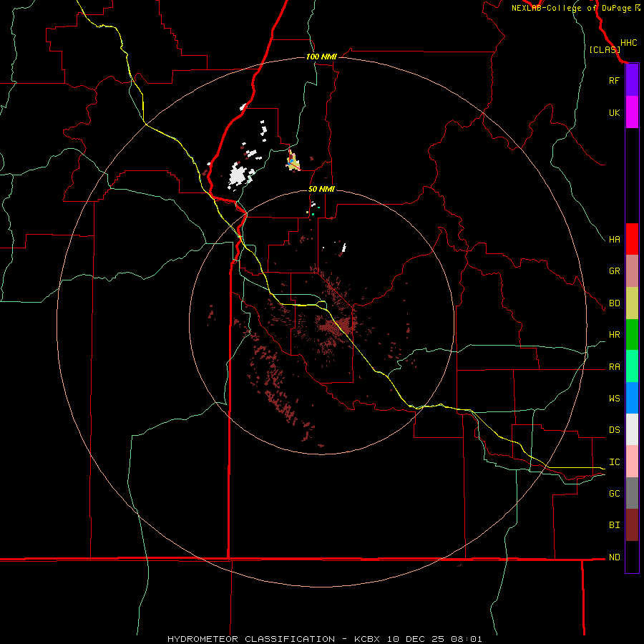
Task: Click the BI dark red legend swatch
Action: tap(632, 525)
